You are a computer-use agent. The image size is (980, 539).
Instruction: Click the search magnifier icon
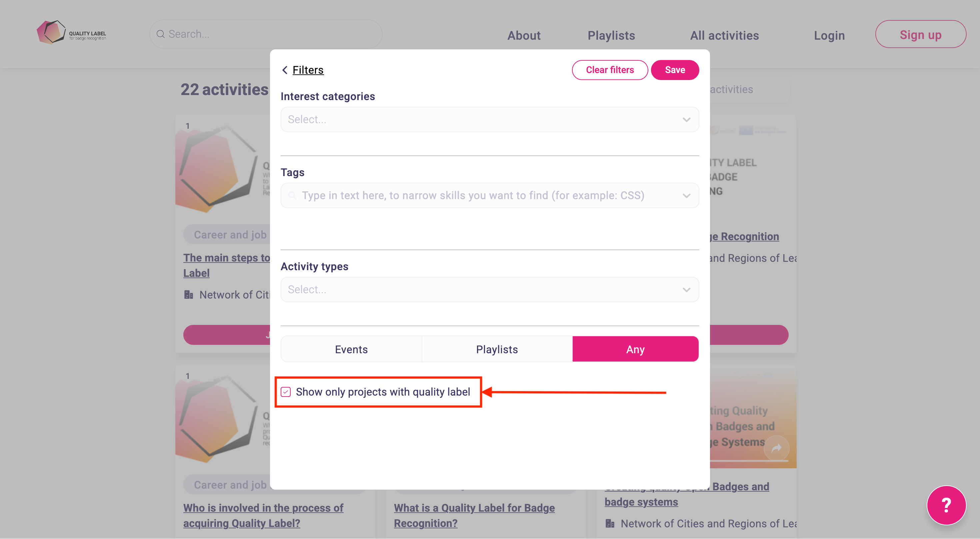point(161,34)
